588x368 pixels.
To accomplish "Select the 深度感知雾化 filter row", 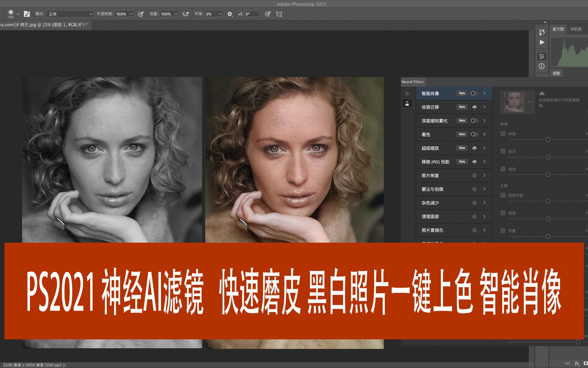I will click(454, 121).
